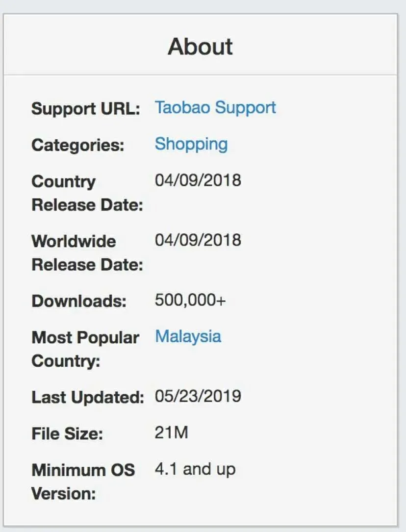
Task: Open the Taobao Support link
Action: pyautogui.click(x=215, y=108)
